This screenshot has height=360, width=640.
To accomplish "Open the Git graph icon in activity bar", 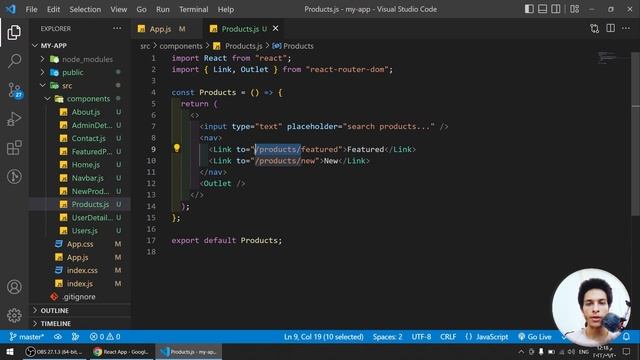I will tap(14, 176).
